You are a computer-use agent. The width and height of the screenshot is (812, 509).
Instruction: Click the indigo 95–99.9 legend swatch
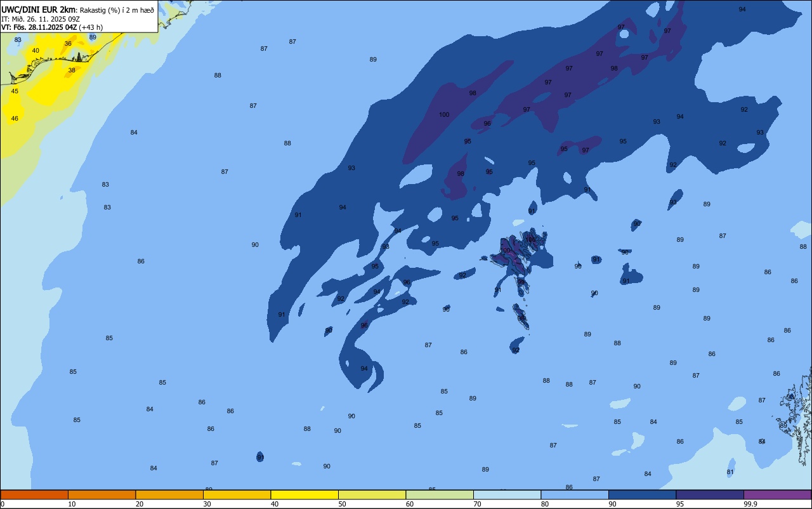710,494
